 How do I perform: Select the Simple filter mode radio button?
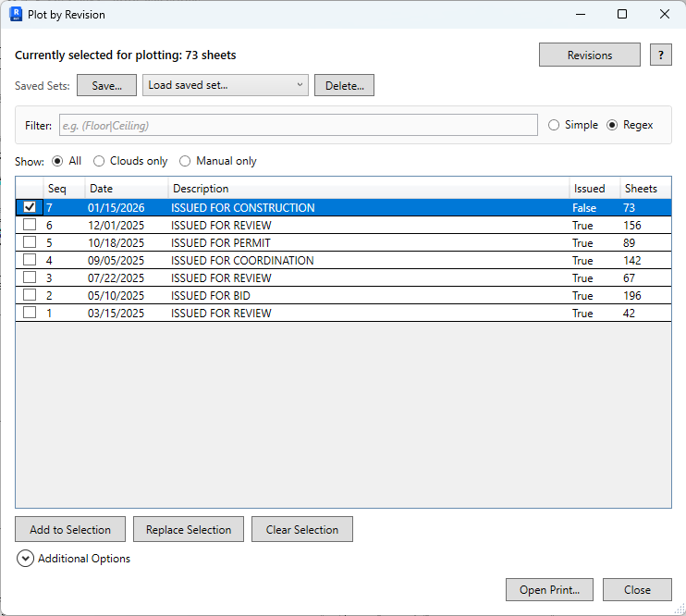[x=555, y=125]
